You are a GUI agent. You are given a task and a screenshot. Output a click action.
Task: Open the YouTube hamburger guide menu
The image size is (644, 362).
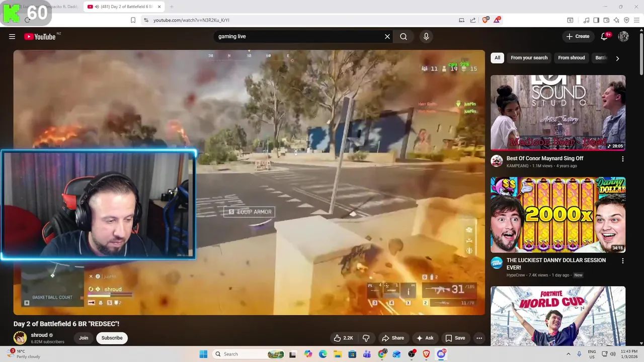[x=12, y=36]
